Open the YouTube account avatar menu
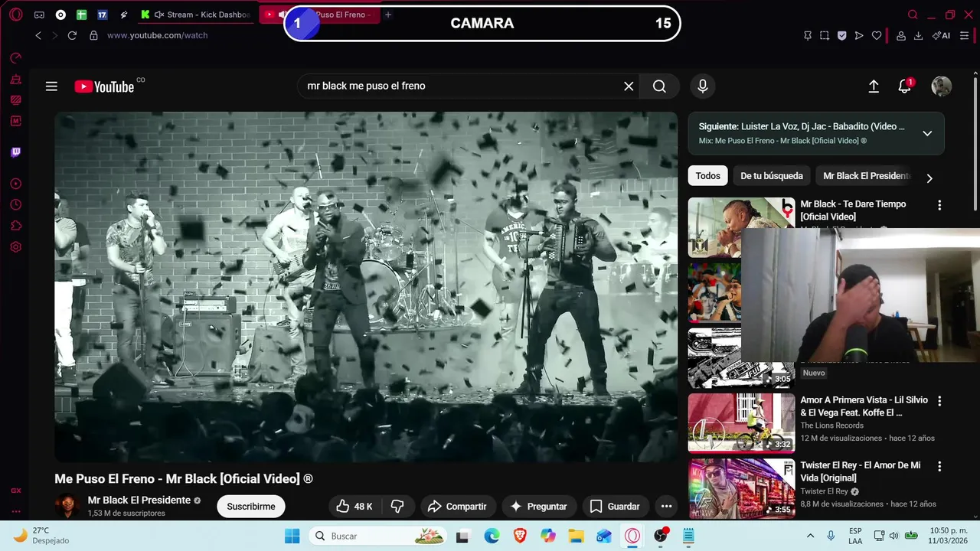The width and height of the screenshot is (980, 551). pyautogui.click(x=941, y=86)
